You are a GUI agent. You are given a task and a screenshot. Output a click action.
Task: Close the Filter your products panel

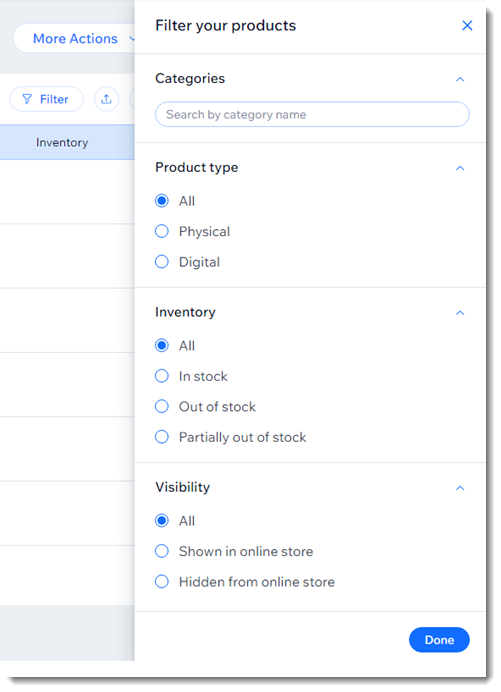[467, 26]
